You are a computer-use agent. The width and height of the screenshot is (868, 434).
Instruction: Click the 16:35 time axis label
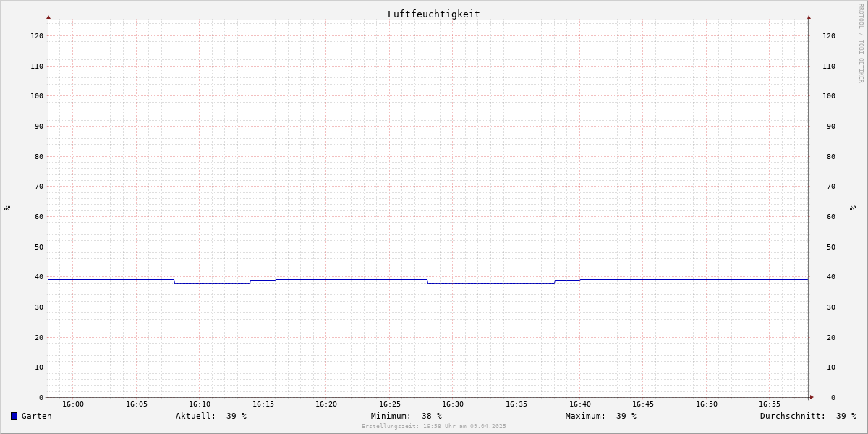pyautogui.click(x=516, y=404)
